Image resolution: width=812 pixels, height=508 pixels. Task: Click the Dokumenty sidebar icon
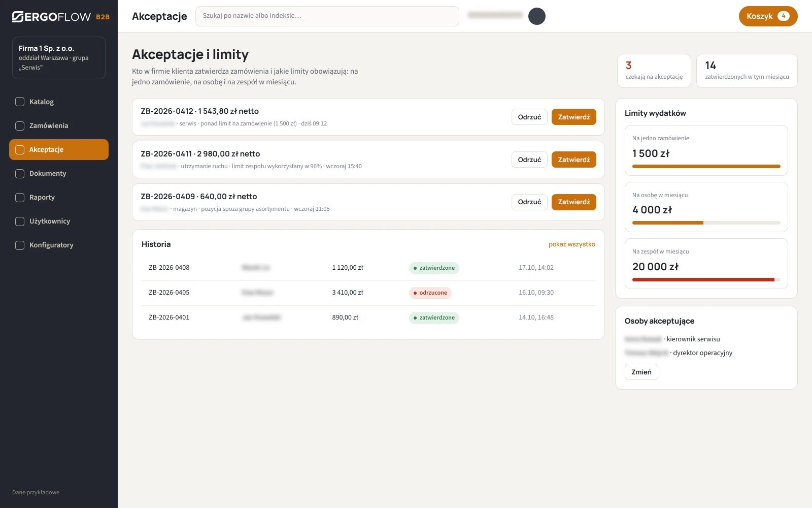pyautogui.click(x=20, y=173)
